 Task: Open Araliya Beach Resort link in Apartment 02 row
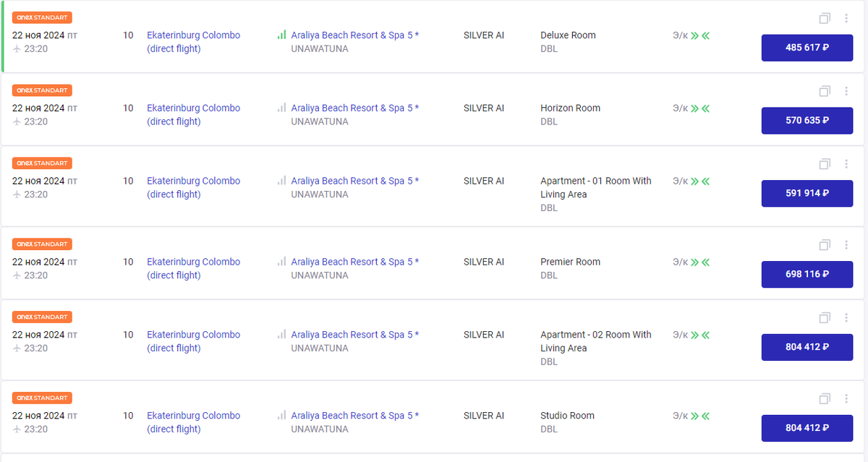[355, 335]
